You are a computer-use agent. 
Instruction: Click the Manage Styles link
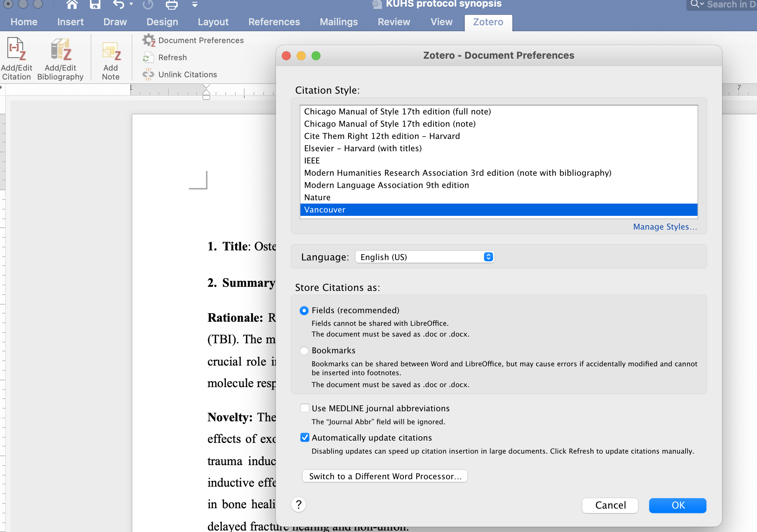click(665, 227)
